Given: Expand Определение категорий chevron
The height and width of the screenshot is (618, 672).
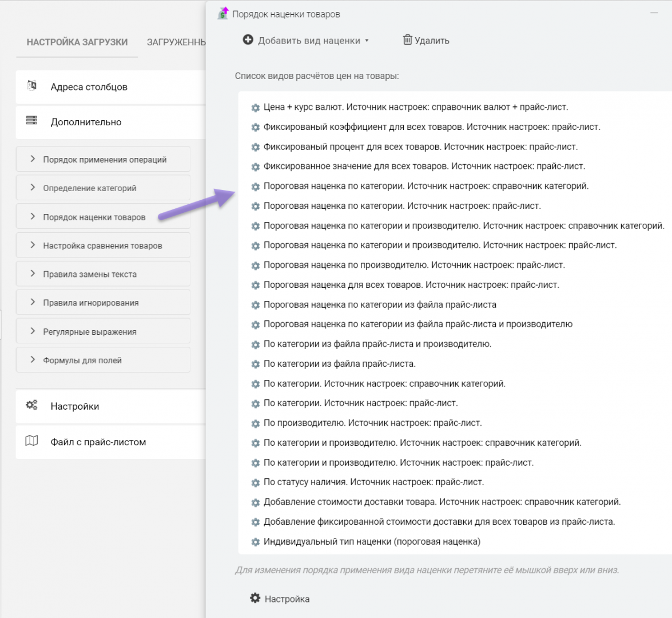Looking at the screenshot, I should (33, 188).
